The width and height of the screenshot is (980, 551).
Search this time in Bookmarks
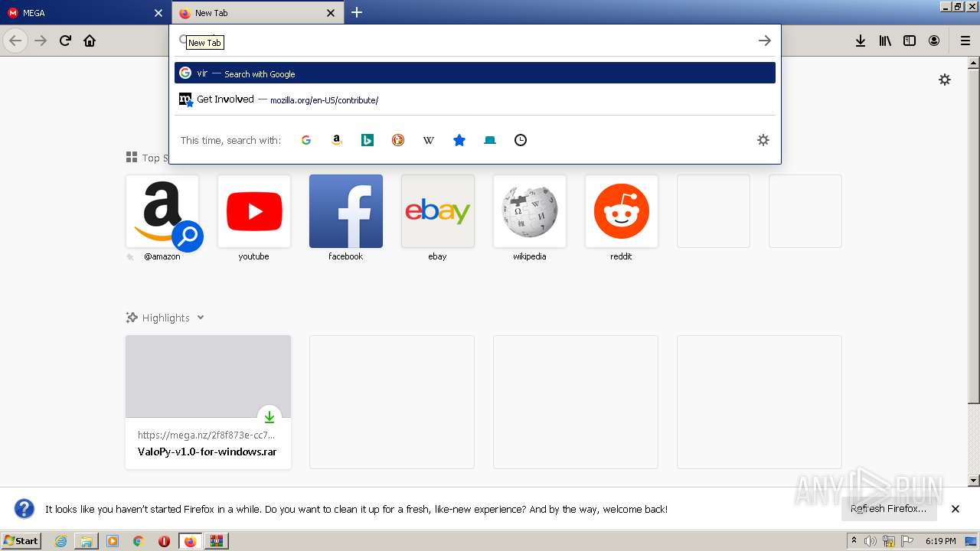pos(459,140)
